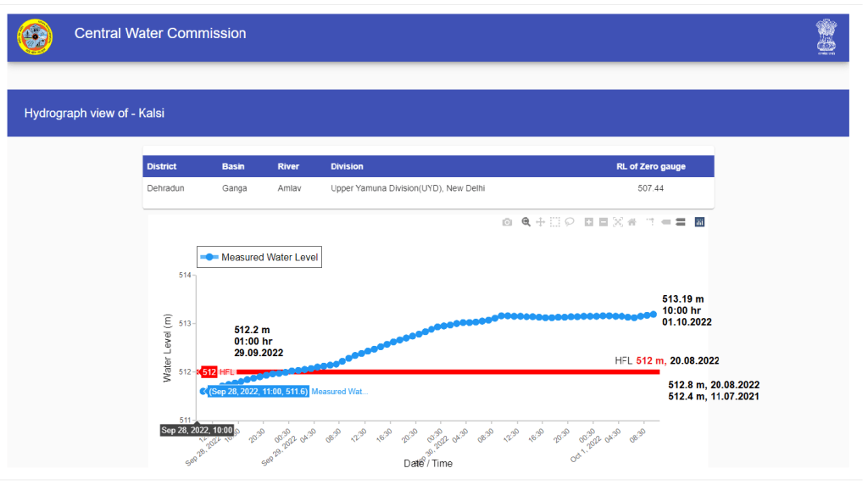Click the Central Water Commission title
The image size is (868, 485).
pos(160,34)
